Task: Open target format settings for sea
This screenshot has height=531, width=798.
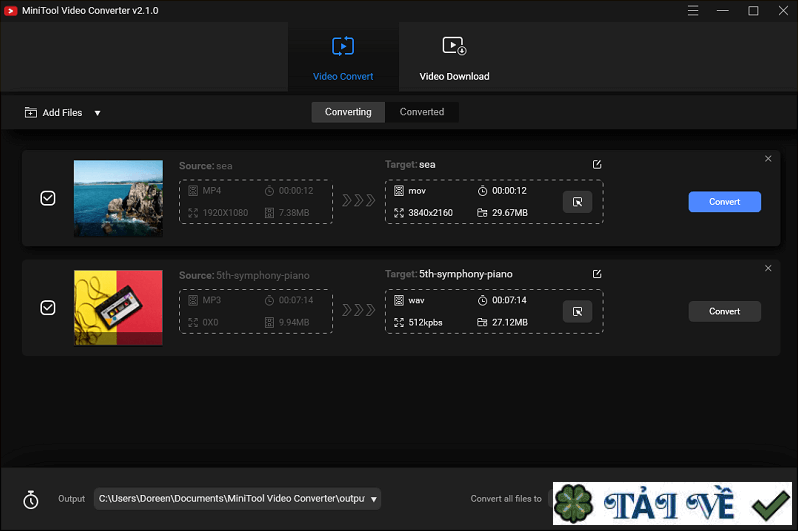Action: (577, 202)
